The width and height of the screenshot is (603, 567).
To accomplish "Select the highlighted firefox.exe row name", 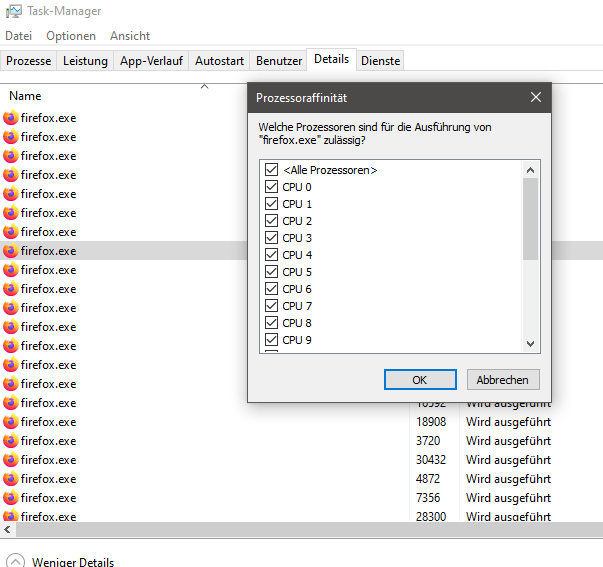I will coord(48,251).
